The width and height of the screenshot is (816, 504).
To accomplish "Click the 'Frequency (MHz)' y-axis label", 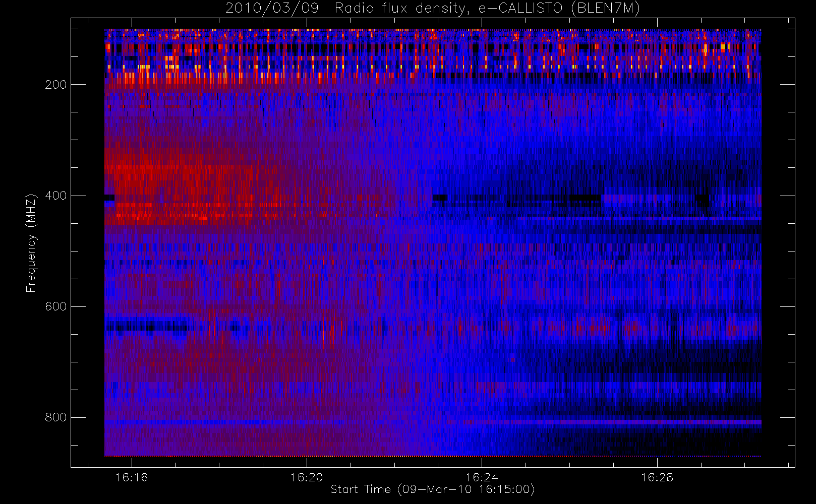I will [x=31, y=243].
